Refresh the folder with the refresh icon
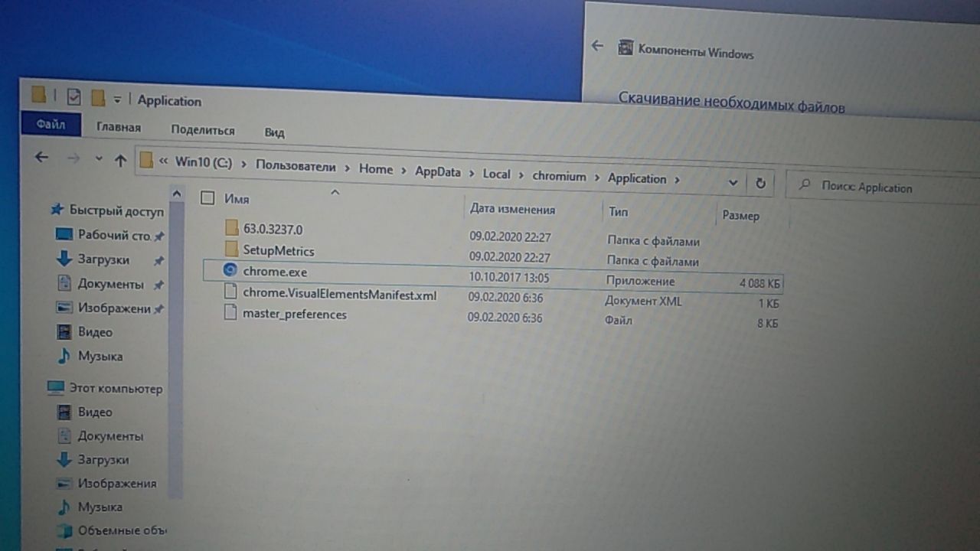 coord(760,184)
